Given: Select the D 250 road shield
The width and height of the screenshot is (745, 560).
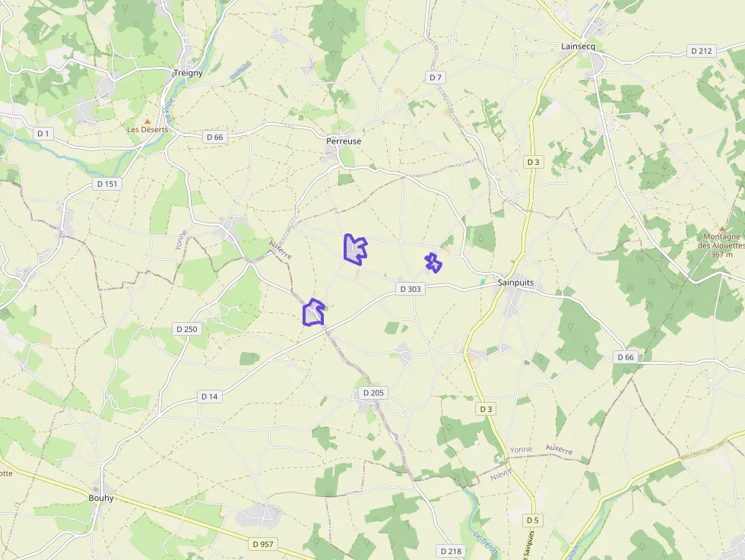Looking at the screenshot, I should (187, 329).
